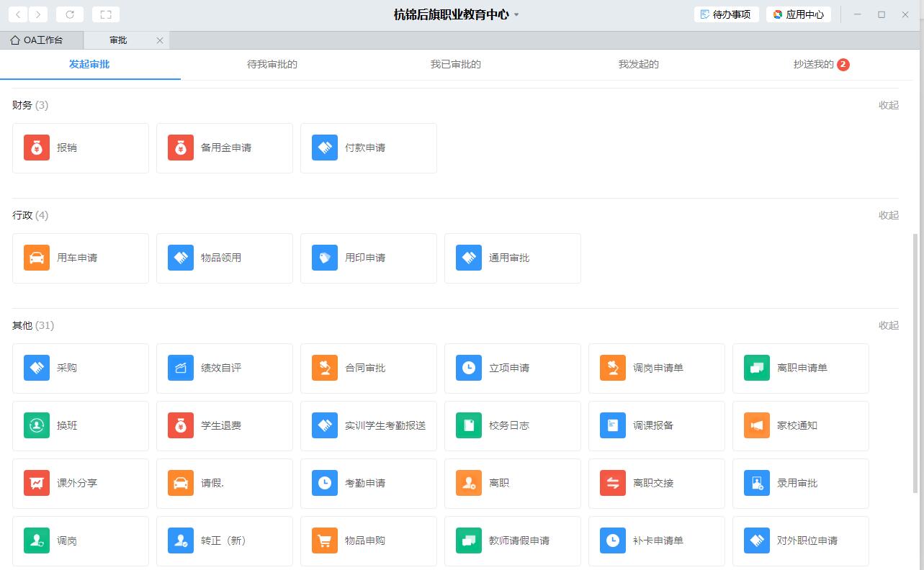Open the 待办事项 button
The image size is (924, 570).
point(726,14)
